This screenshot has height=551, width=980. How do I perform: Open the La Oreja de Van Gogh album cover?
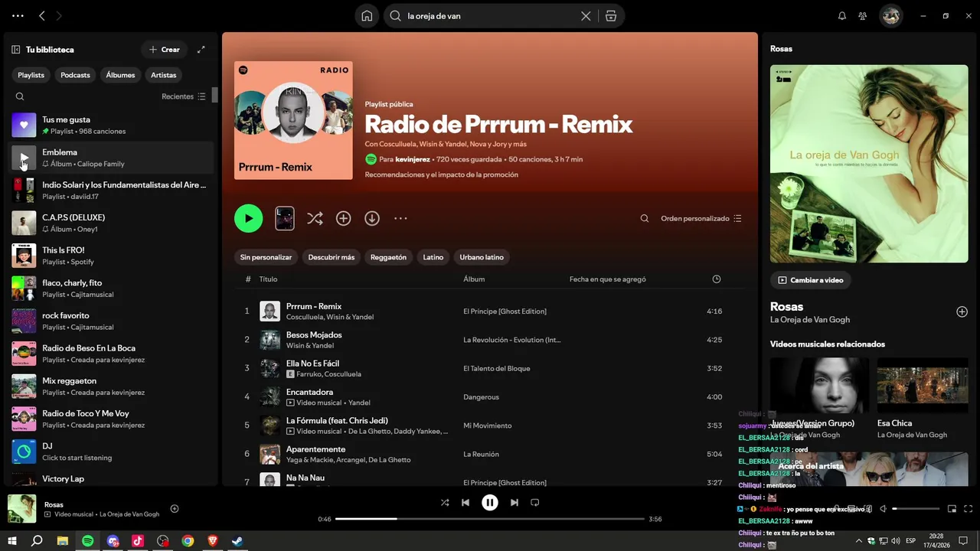pos(869,164)
